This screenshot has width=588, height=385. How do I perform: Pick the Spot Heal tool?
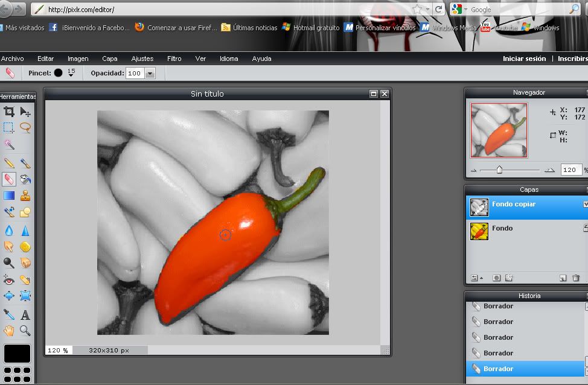[x=25, y=279]
